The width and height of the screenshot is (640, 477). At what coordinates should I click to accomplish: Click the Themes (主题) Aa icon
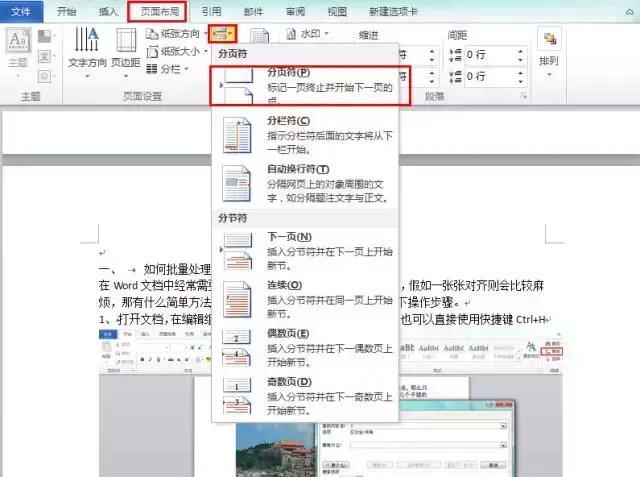tap(18, 40)
